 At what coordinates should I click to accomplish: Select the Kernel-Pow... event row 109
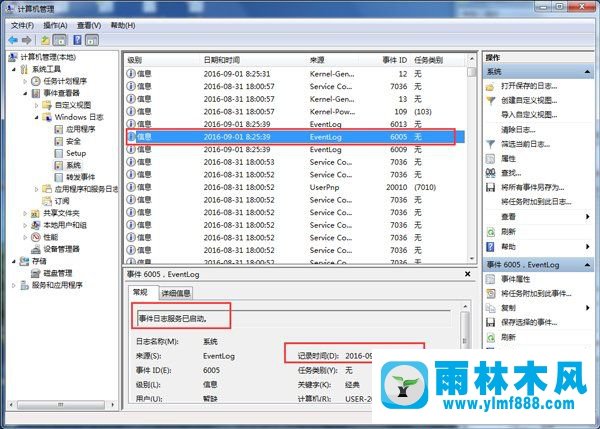click(x=295, y=111)
